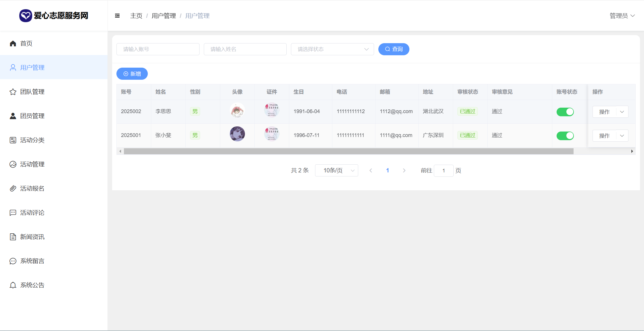This screenshot has width=644, height=331.
Task: Toggle account status for user 2025002
Action: [x=565, y=112]
